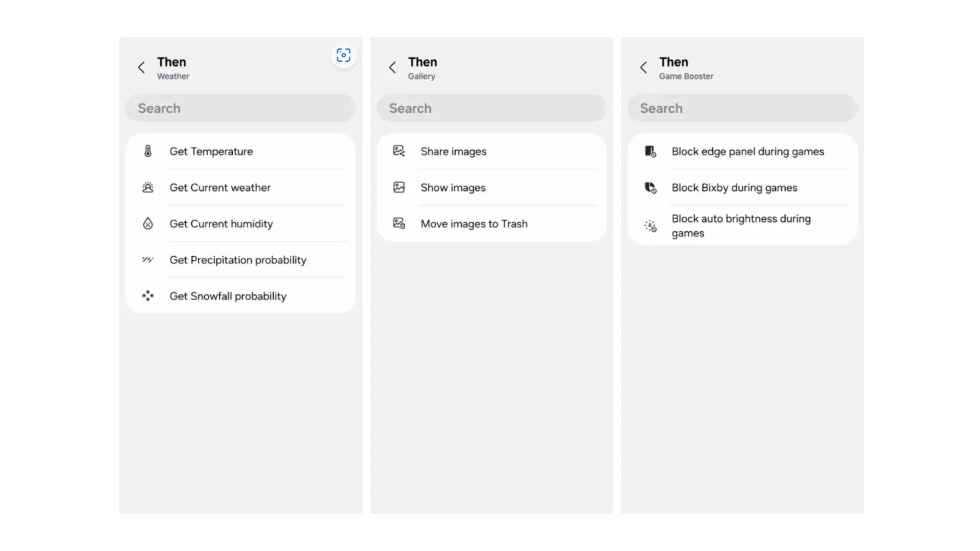Go back from the Game Booster screen
980x551 pixels.
click(x=644, y=68)
